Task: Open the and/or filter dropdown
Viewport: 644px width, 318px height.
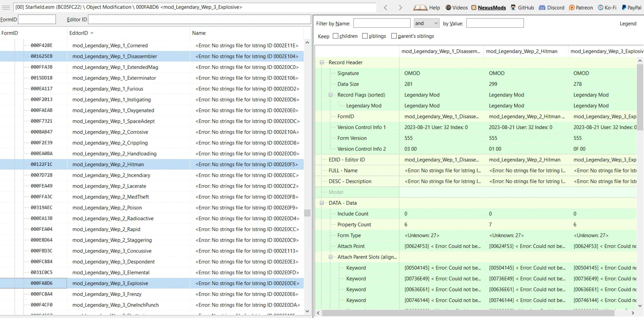Action: 426,23
